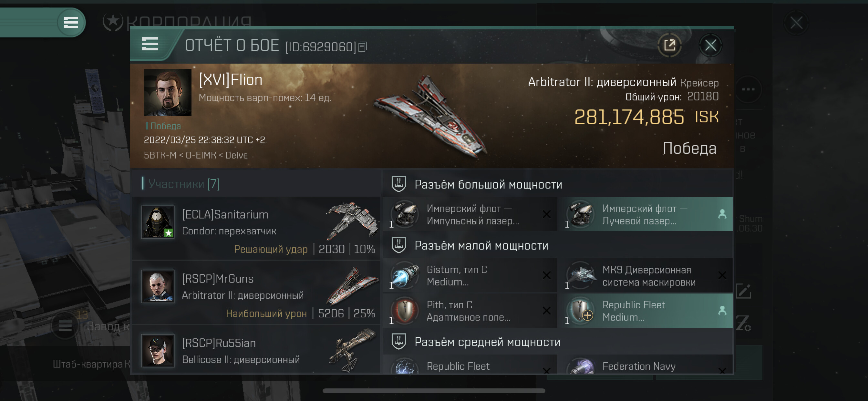Open the battle report hamburger menu
The width and height of the screenshot is (868, 401).
point(150,44)
